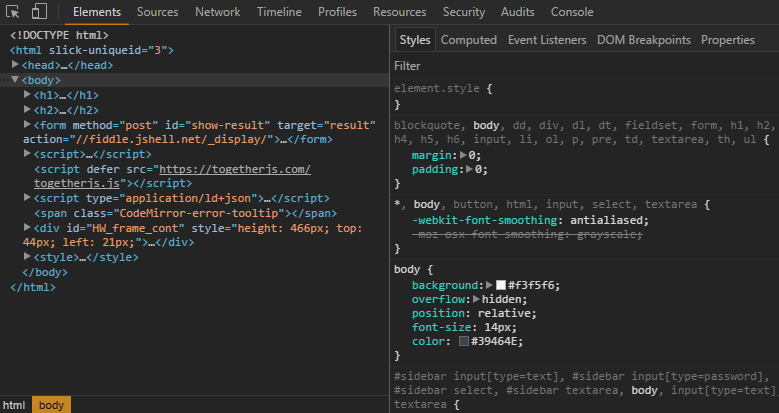Switch to the Network tab

coord(217,12)
